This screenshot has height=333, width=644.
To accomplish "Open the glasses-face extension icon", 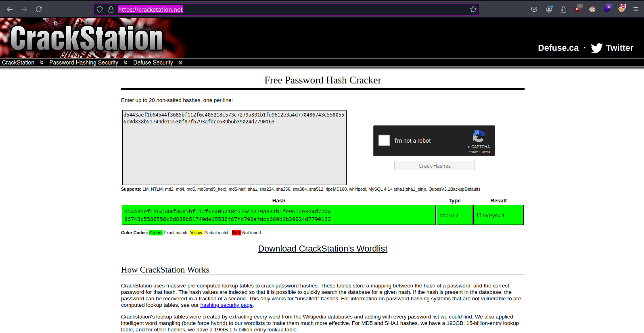I will point(592,9).
